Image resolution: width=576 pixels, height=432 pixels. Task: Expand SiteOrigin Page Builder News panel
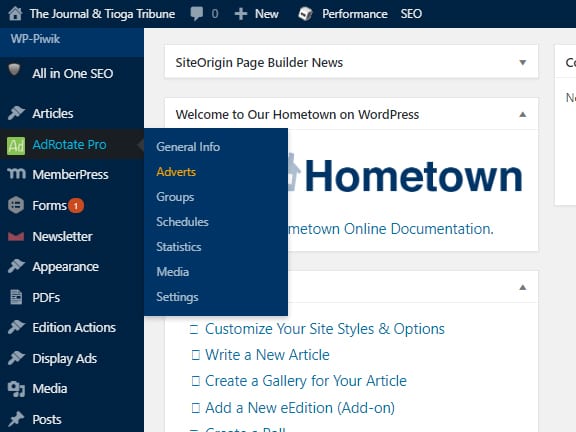point(522,62)
